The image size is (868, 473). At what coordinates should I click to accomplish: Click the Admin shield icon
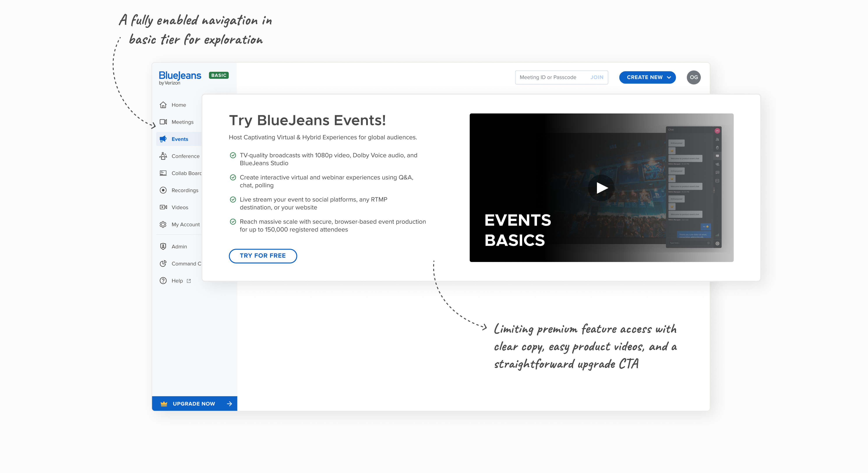click(x=163, y=247)
